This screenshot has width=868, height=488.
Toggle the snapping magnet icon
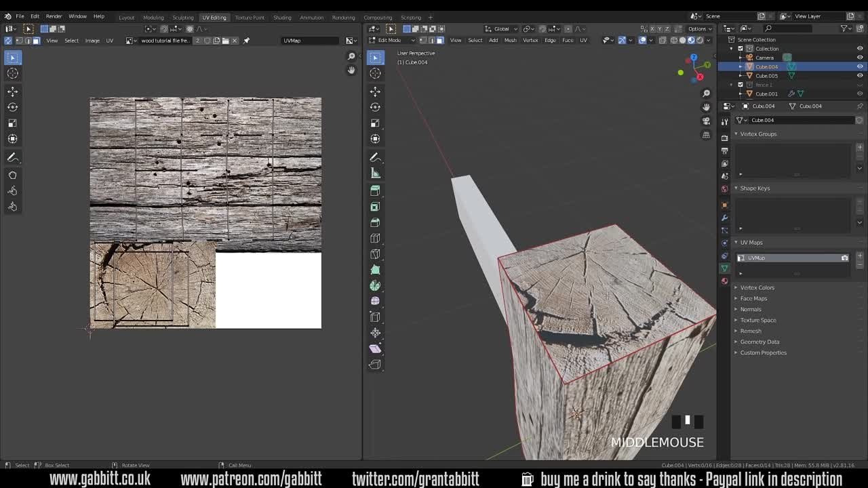coord(542,28)
